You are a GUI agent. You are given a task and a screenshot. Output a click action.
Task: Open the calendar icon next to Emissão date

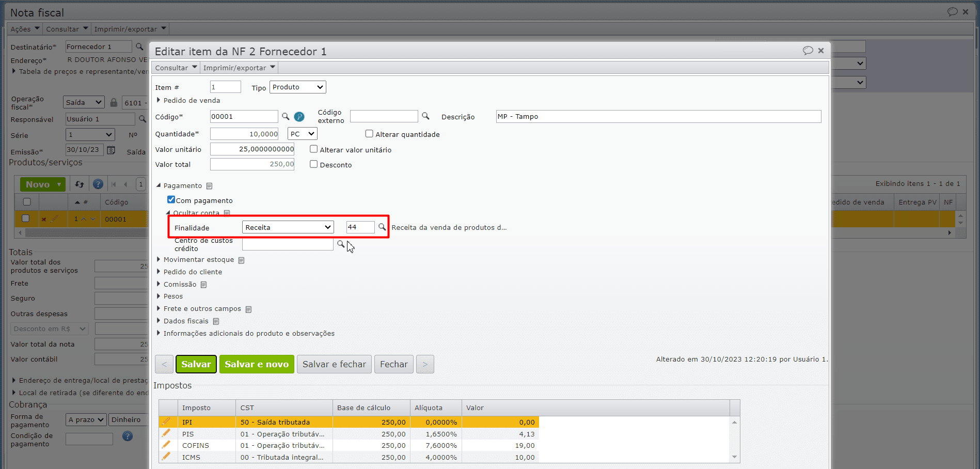110,150
